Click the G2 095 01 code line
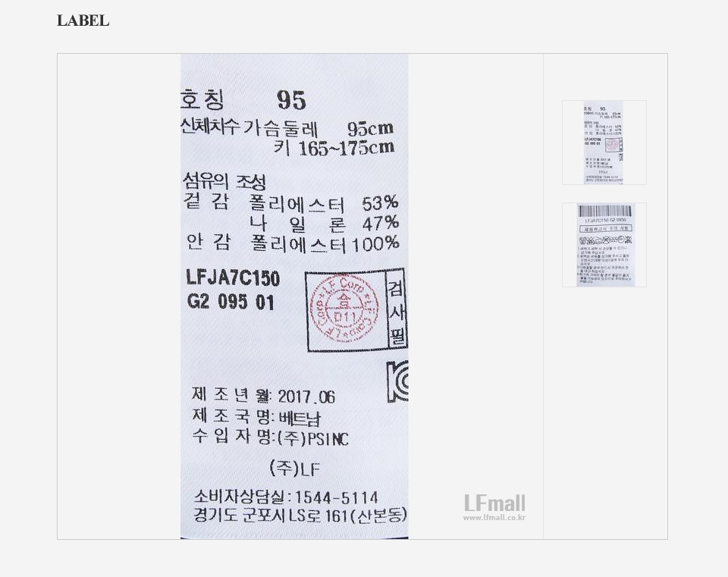The height and width of the screenshot is (577, 728). pyautogui.click(x=231, y=303)
